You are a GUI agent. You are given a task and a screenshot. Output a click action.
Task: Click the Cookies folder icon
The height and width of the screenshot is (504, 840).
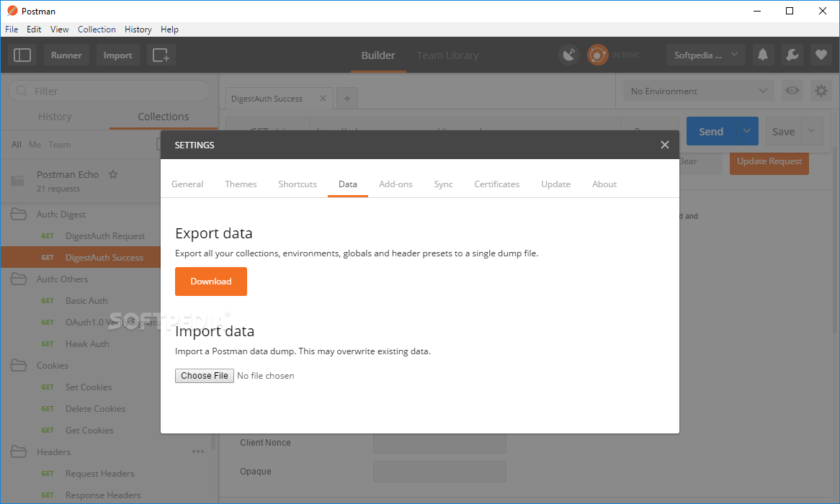click(x=18, y=365)
